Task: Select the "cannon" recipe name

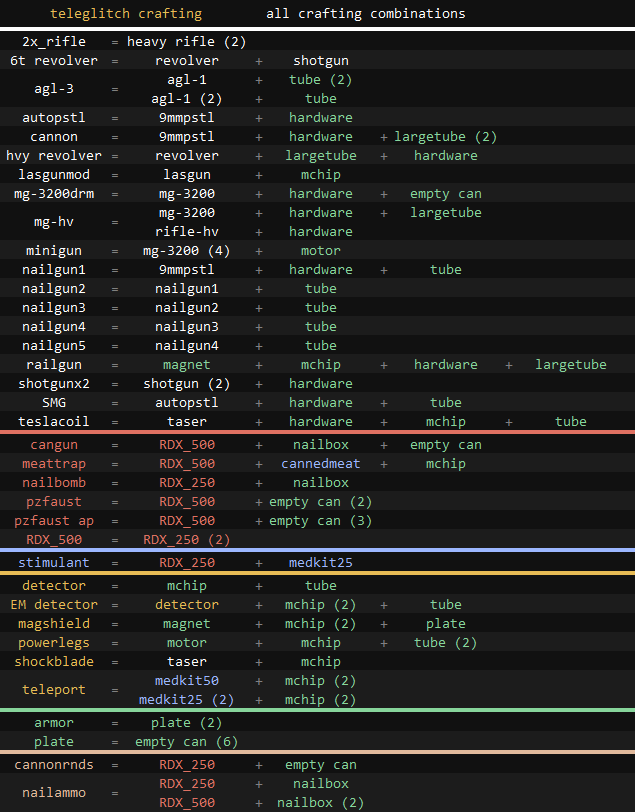Action: pyautogui.click(x=54, y=137)
